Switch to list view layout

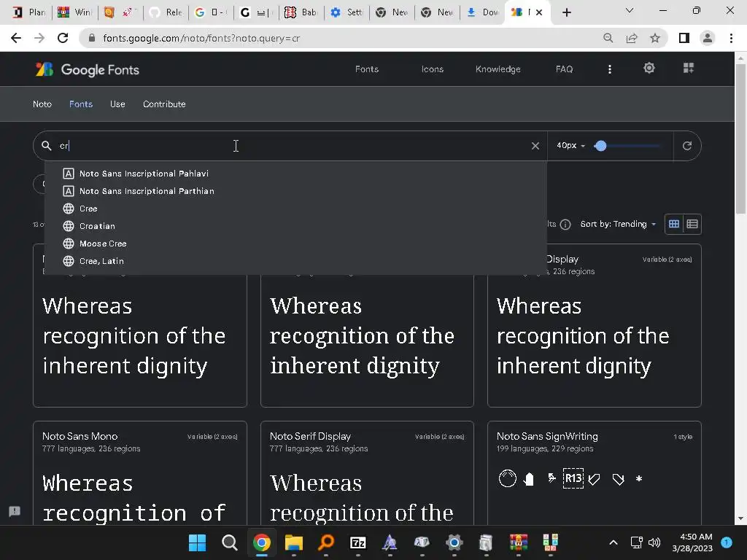[692, 224]
